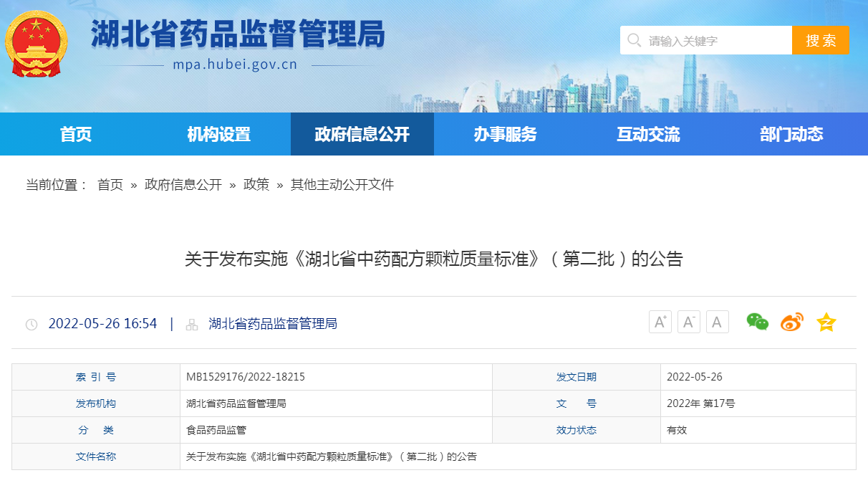
Task: Open the 其他主动公开文件 breadcrumb link
Action: click(x=342, y=184)
